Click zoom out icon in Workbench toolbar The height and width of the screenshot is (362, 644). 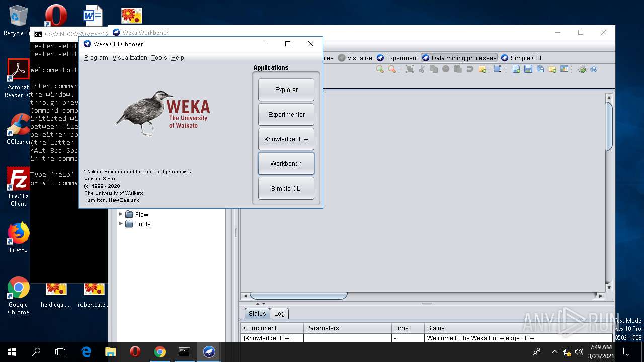(x=392, y=69)
